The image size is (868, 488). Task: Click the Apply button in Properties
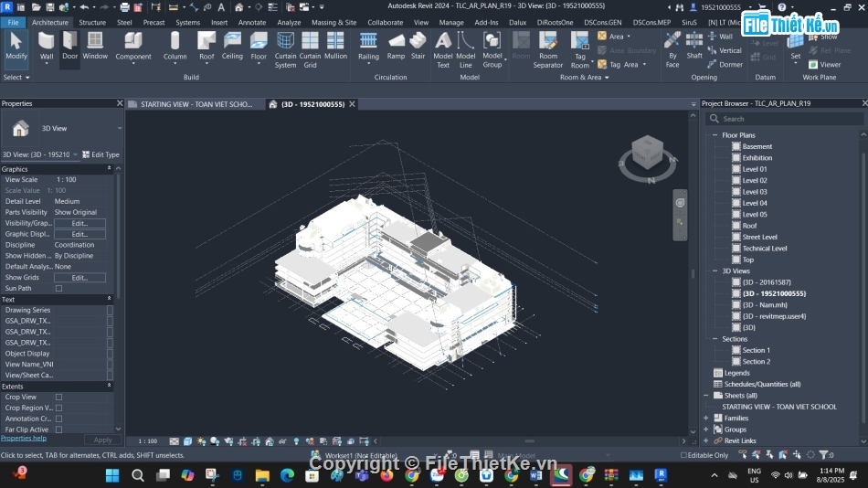pos(102,440)
